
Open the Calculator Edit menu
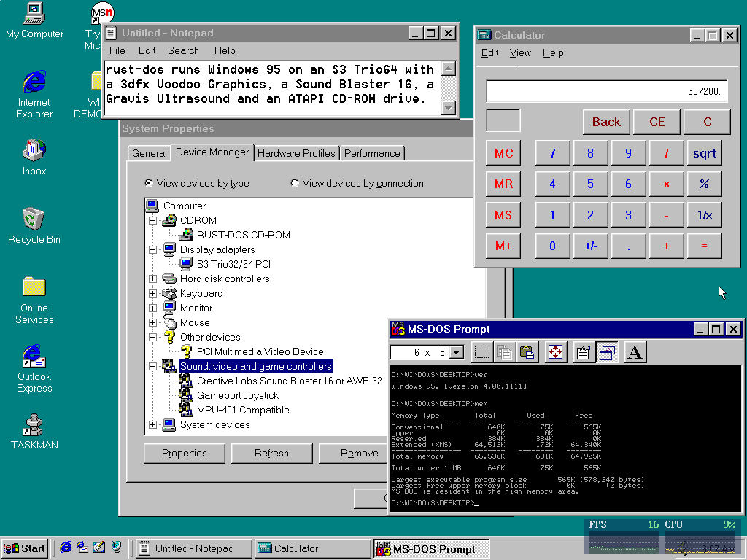point(489,52)
